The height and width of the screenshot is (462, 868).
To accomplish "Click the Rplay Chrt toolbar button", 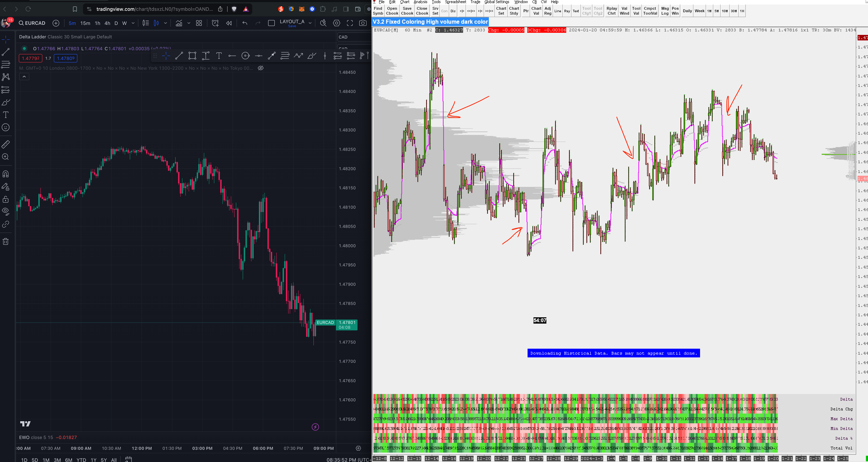I will (x=612, y=11).
